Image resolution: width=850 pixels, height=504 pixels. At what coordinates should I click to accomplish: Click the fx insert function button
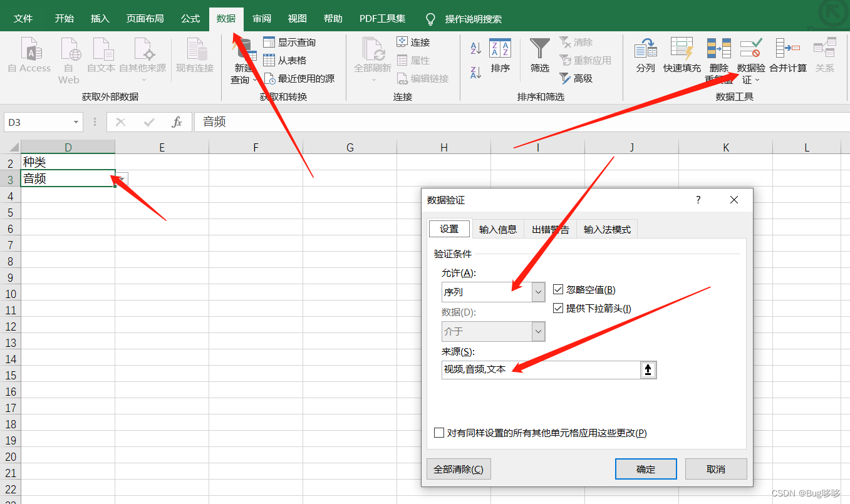pos(177,122)
